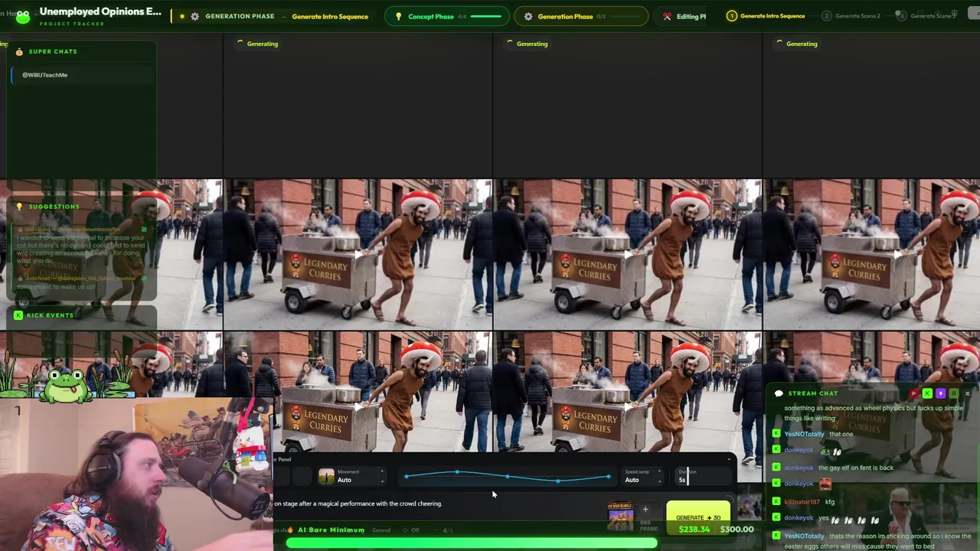Click the speed curve graph slider

[507, 477]
